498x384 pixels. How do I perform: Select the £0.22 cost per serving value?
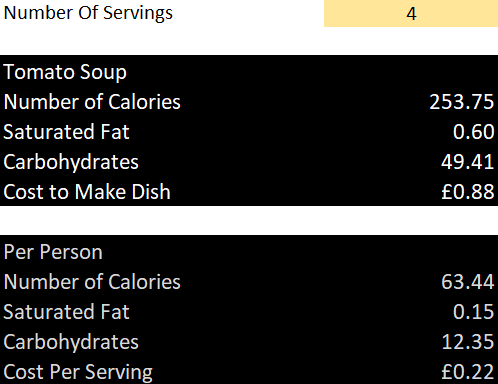468,372
